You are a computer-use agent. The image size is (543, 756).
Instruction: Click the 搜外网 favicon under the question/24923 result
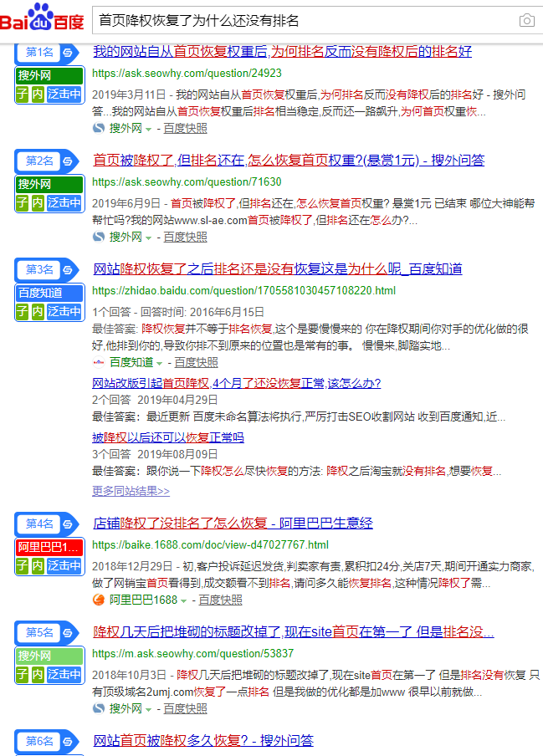tap(99, 128)
